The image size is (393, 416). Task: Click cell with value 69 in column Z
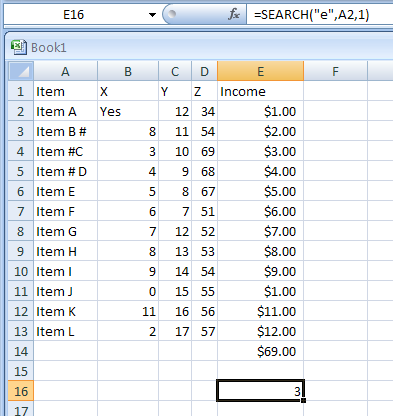point(204,151)
